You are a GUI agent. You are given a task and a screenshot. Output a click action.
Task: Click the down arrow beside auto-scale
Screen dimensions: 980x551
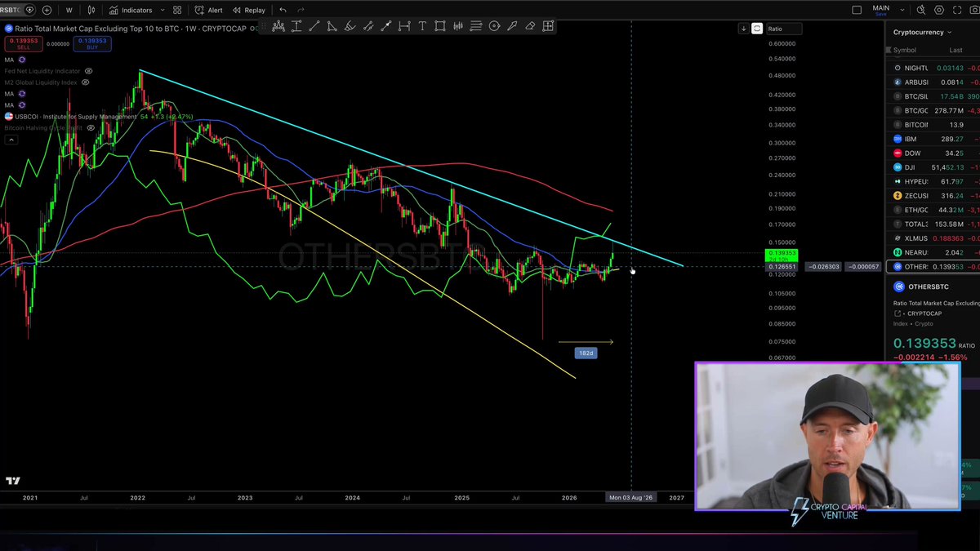tap(743, 29)
